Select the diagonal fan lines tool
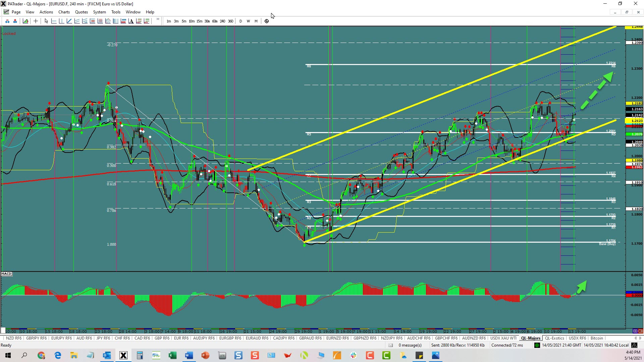The height and width of the screenshot is (362, 644). 108,21
